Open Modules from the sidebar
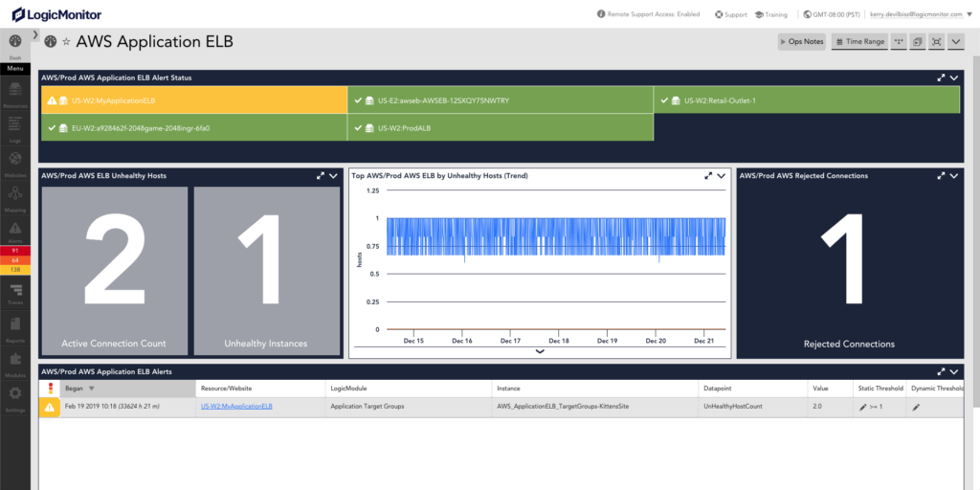980x490 pixels. tap(15, 365)
